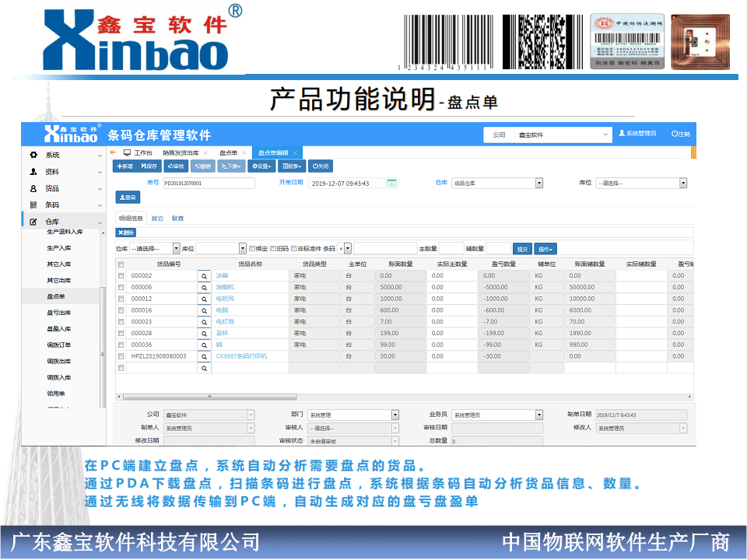Viewport: 747px width, 560px height.
Task: Click the edit icon beside 仓库
Action: click(x=33, y=222)
